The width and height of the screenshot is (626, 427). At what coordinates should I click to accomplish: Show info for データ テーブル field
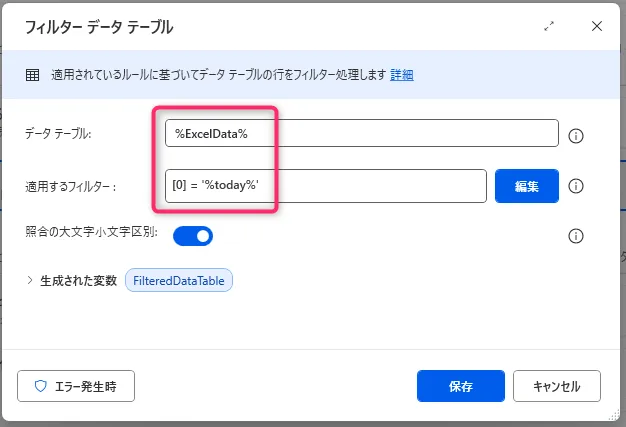575,135
